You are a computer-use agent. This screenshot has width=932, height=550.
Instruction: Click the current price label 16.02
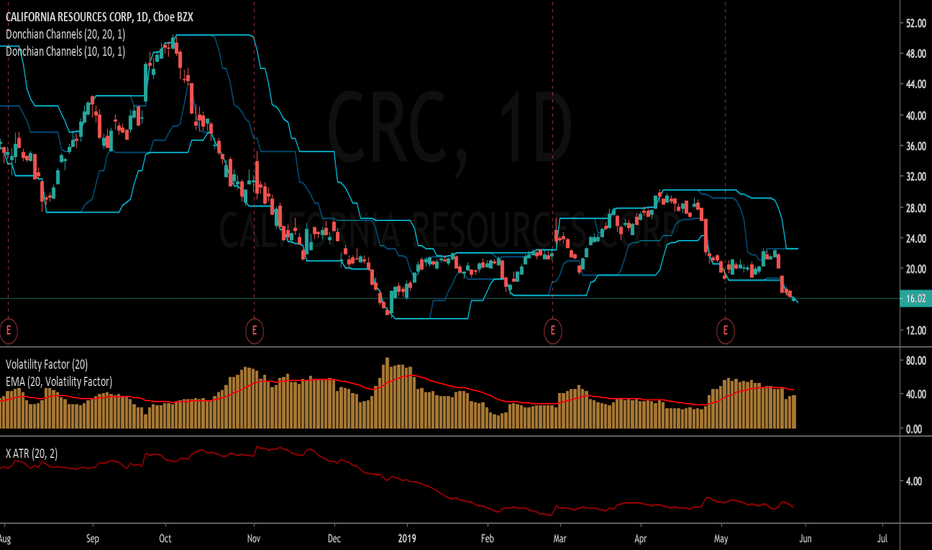pyautogui.click(x=916, y=298)
